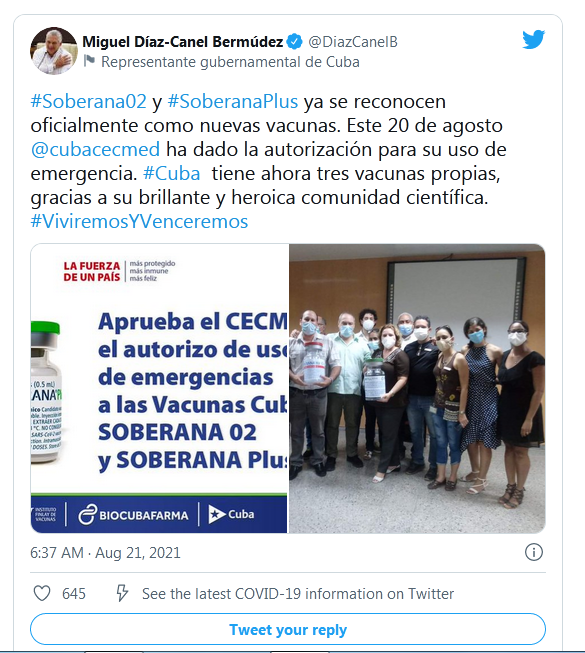Open the tweet info circle icon
Viewport: 585px width, 653px height.
533,552
